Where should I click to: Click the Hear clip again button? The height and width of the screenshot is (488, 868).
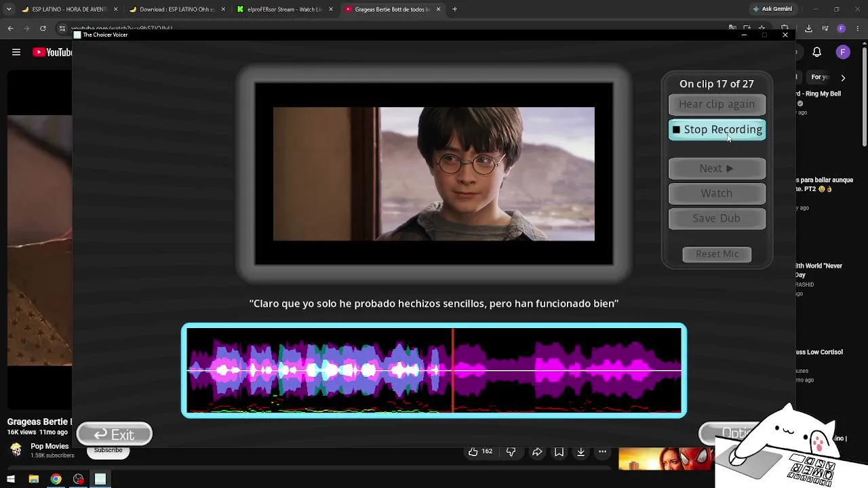pos(717,104)
